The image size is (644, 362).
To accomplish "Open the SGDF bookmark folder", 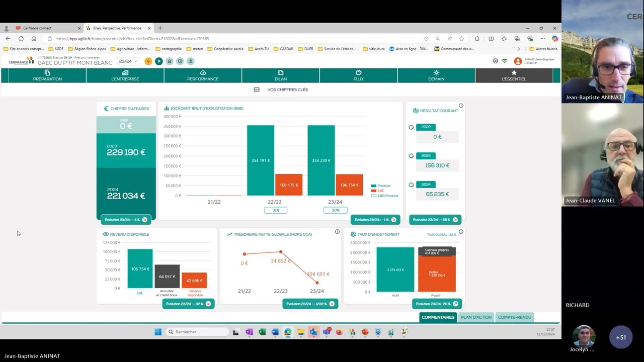I will tap(56, 49).
